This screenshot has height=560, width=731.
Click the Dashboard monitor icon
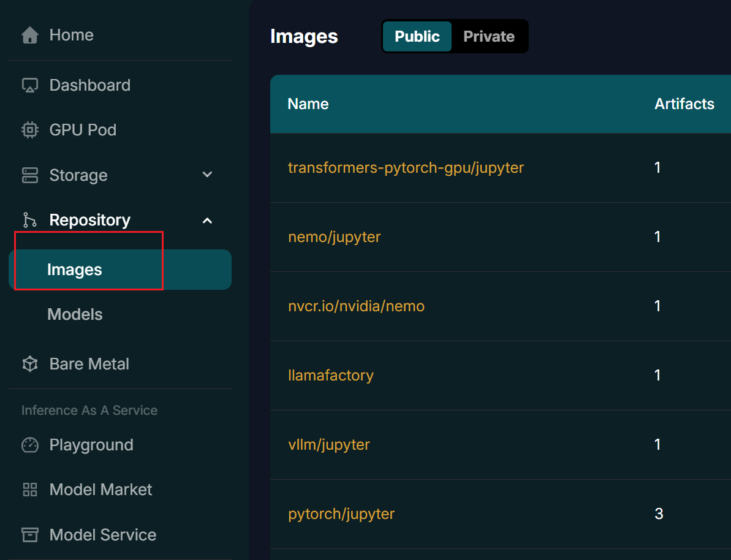pos(29,85)
